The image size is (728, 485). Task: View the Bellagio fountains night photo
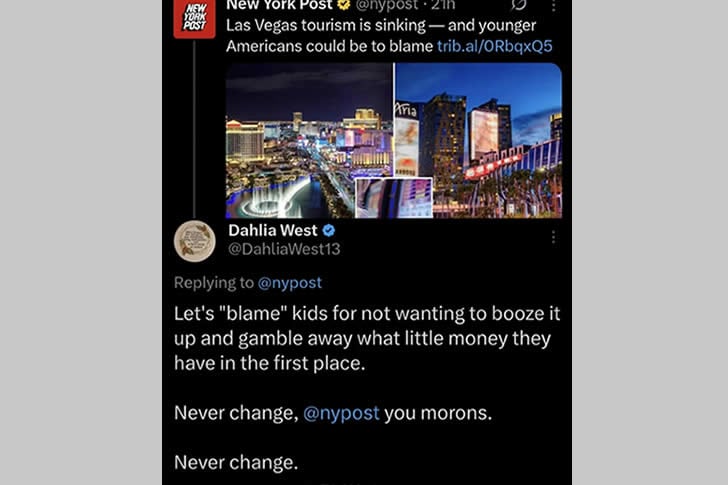(x=309, y=140)
